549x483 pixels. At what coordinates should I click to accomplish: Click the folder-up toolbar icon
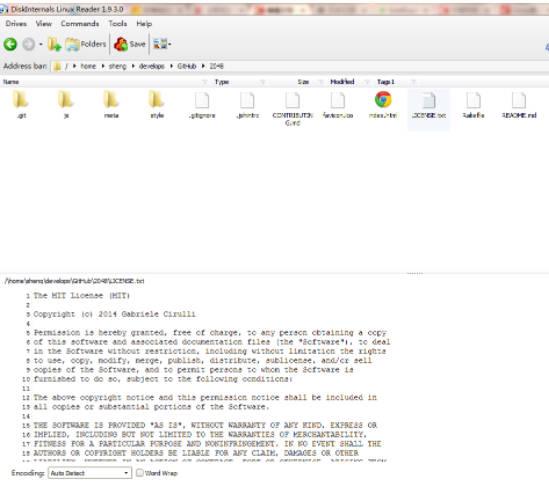[54, 44]
